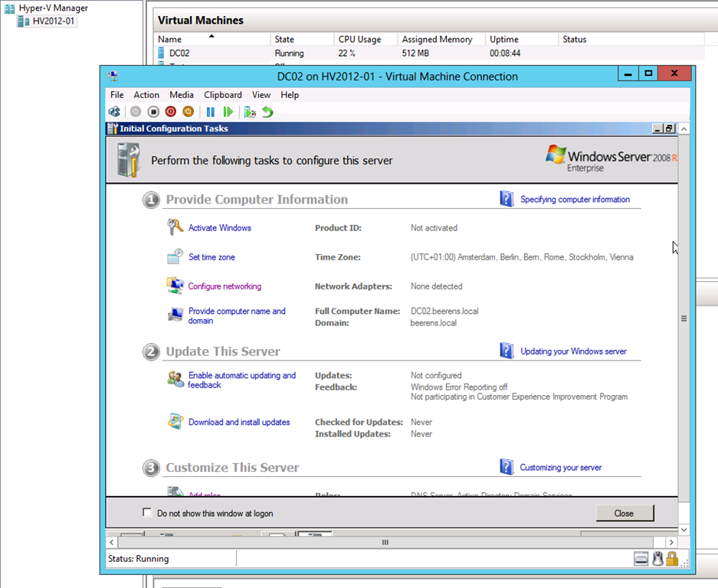Image resolution: width=718 pixels, height=588 pixels.
Task: Open the Set time zone link
Action: pos(211,257)
